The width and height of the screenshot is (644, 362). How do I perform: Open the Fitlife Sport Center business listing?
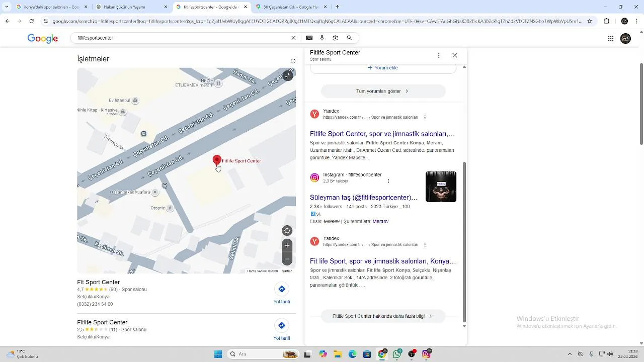pyautogui.click(x=102, y=322)
